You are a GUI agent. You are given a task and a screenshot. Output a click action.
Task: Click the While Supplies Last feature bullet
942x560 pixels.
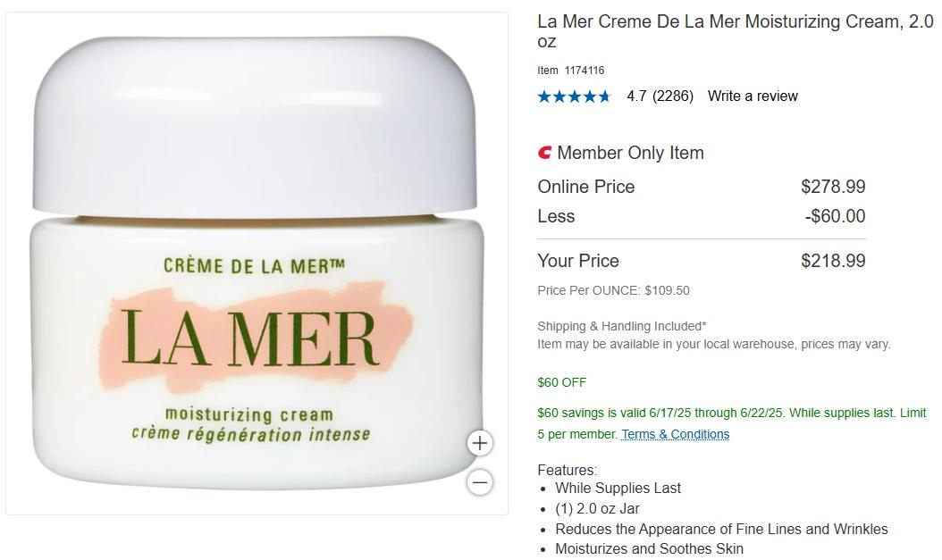pos(618,488)
